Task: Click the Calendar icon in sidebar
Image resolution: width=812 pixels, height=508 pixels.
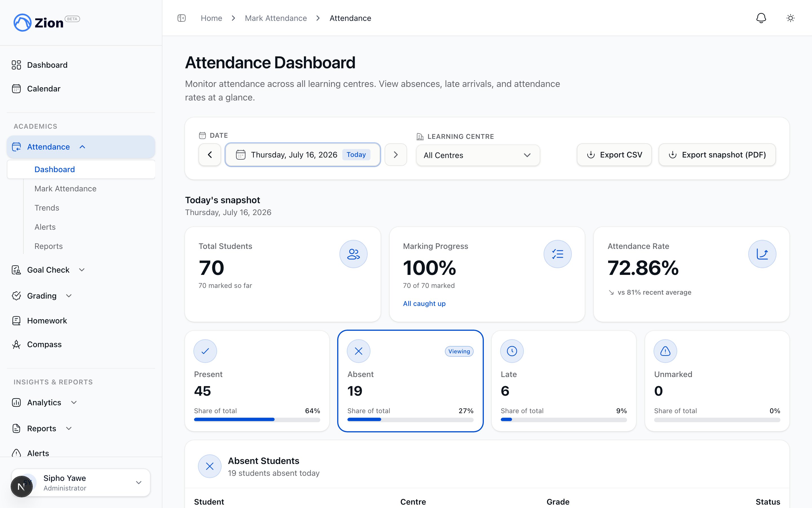Action: click(16, 89)
